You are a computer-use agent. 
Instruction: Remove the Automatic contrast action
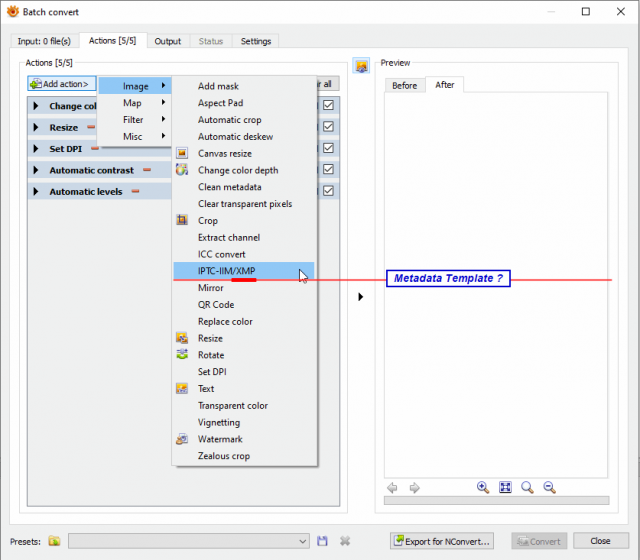coord(147,170)
